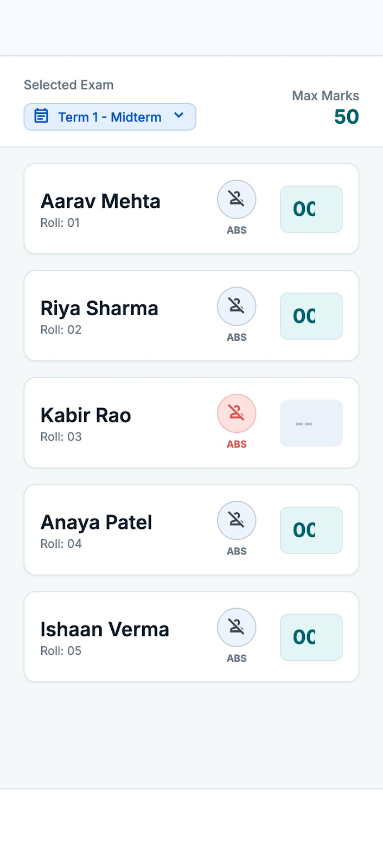The width and height of the screenshot is (383, 868).
Task: Click the ABS label under Kabir Rao
Action: point(237,444)
